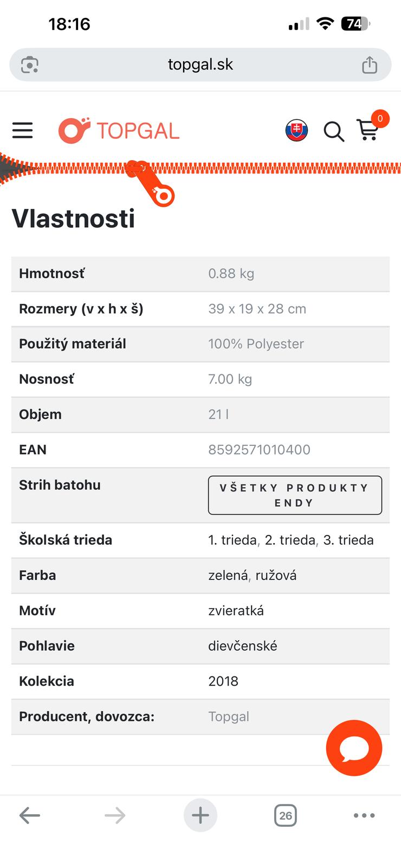
Task: Tap the camera scan icon in address bar
Action: point(30,65)
